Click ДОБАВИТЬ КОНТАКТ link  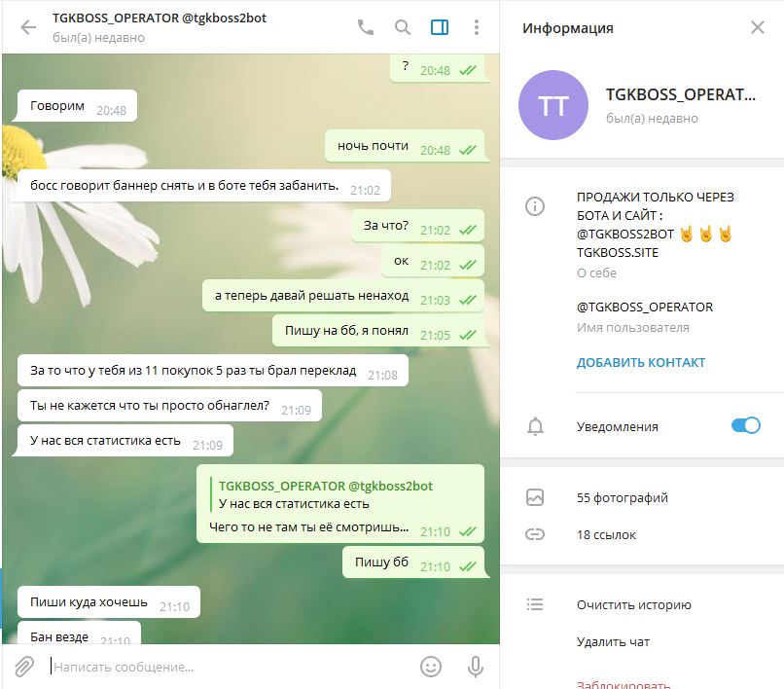pos(640,362)
